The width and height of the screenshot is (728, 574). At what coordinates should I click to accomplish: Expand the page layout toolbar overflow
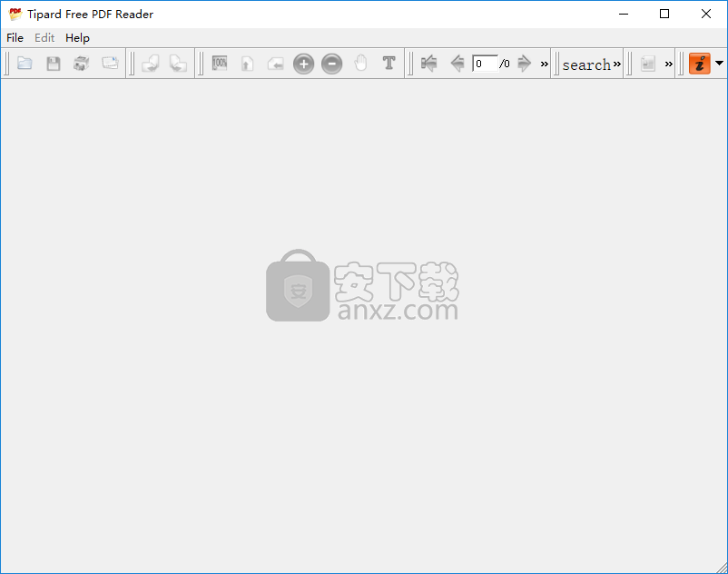coord(669,64)
